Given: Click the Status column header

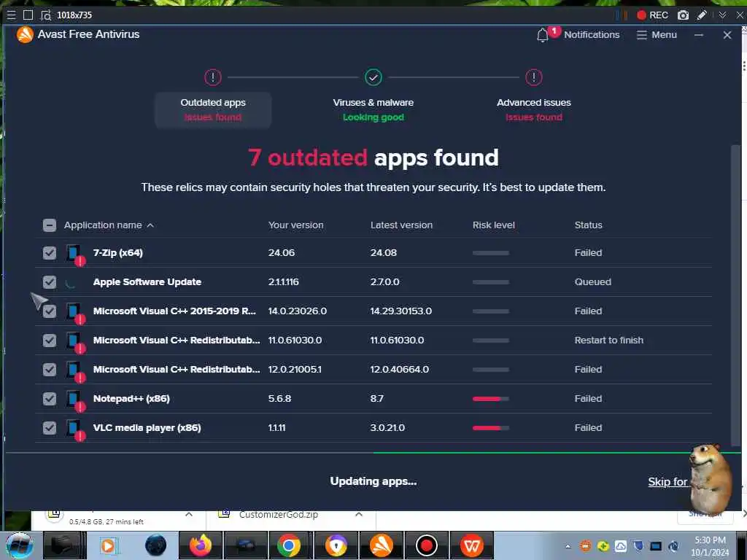Looking at the screenshot, I should click(589, 225).
